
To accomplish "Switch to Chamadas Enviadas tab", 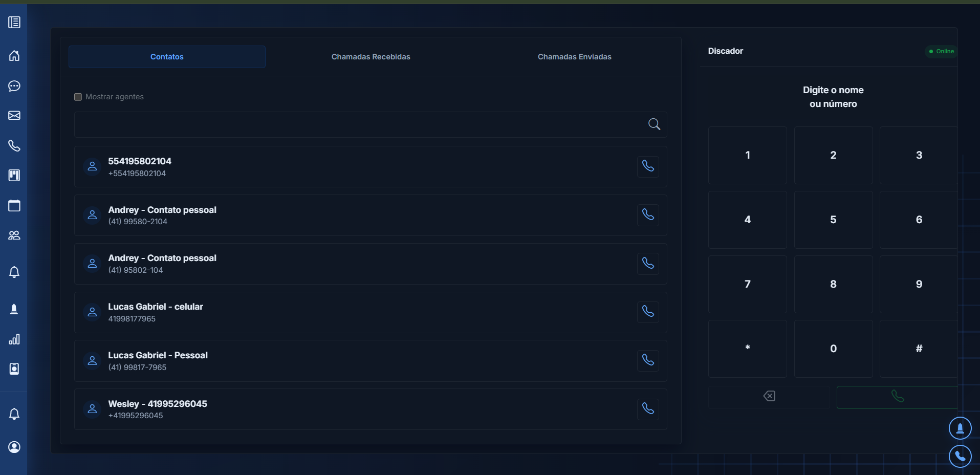I will tap(574, 57).
